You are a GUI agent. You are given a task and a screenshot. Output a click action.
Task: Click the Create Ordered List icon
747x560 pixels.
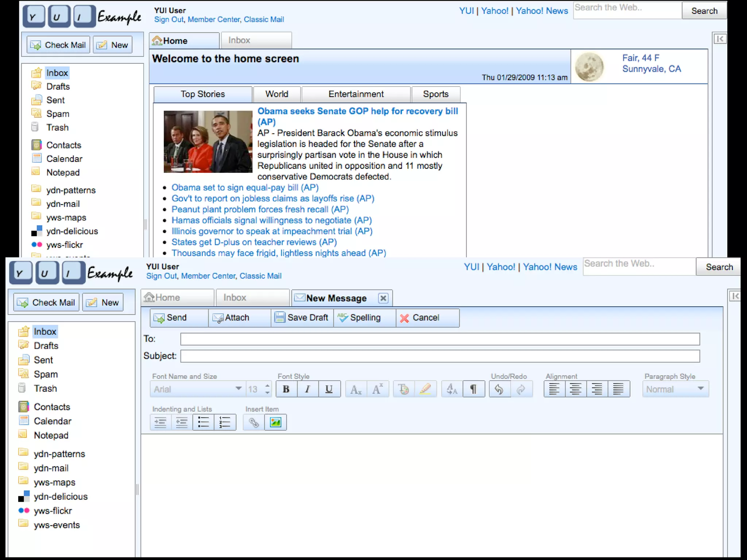[225, 422]
